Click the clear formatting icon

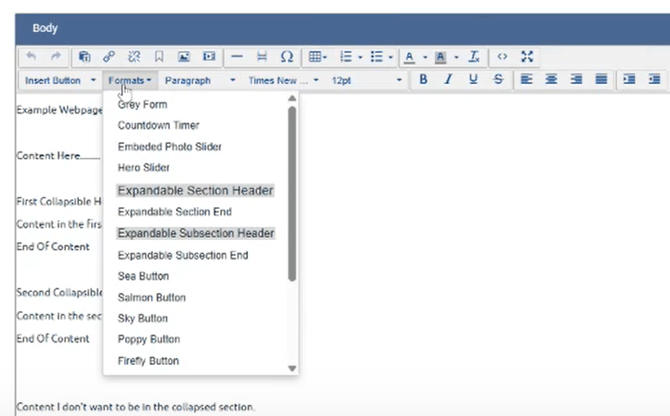click(474, 57)
